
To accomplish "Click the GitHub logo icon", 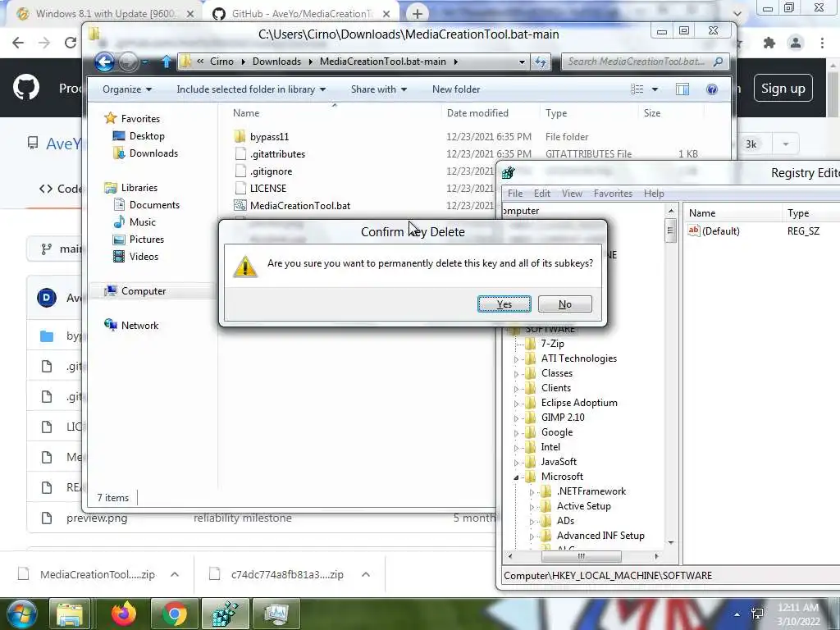I will click(25, 88).
